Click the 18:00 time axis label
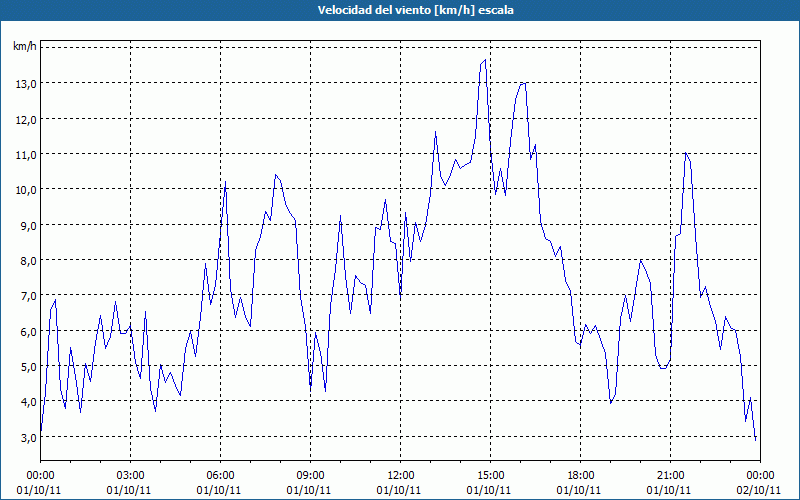Viewport: 800px width, 500px height. click(581, 476)
